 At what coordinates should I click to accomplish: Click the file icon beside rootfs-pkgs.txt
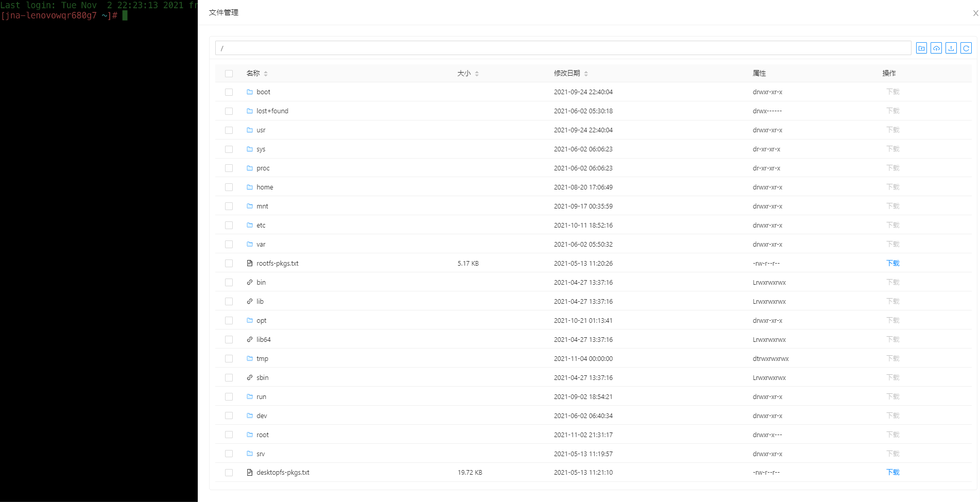[x=250, y=264]
